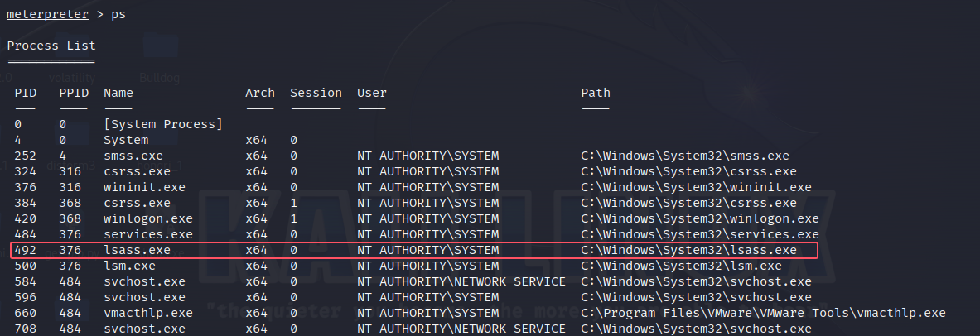Image resolution: width=980 pixels, height=336 pixels.
Task: Click x64 arch value in the lsass.exe row
Action: (x=256, y=250)
